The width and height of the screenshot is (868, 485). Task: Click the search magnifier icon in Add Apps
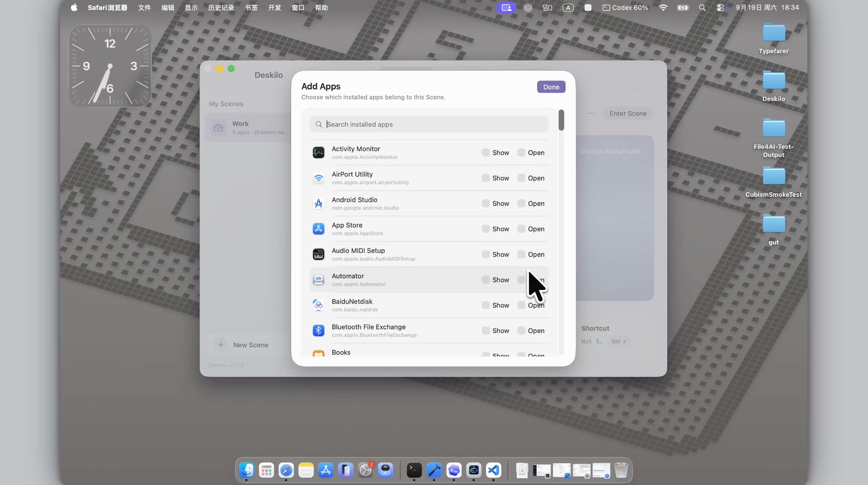coord(319,124)
